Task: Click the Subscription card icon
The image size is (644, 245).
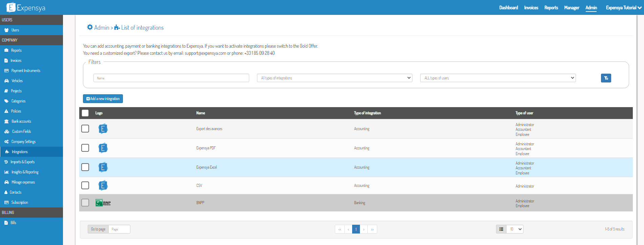Action: (6, 202)
